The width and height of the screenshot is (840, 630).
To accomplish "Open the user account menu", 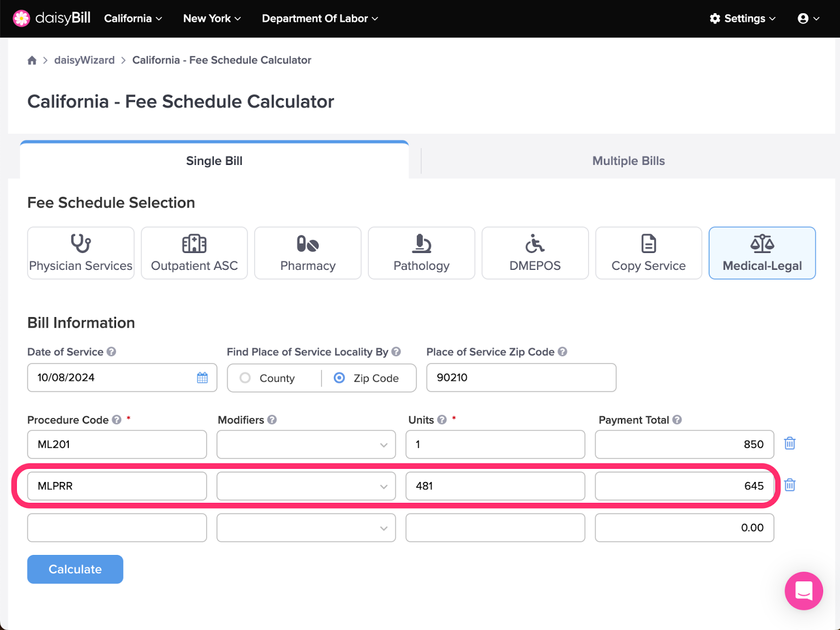I will [808, 18].
